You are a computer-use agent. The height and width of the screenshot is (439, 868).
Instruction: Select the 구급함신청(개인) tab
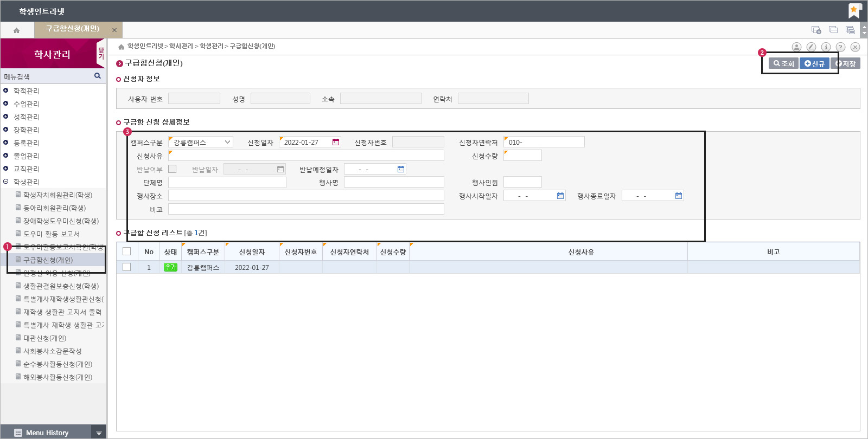click(73, 29)
